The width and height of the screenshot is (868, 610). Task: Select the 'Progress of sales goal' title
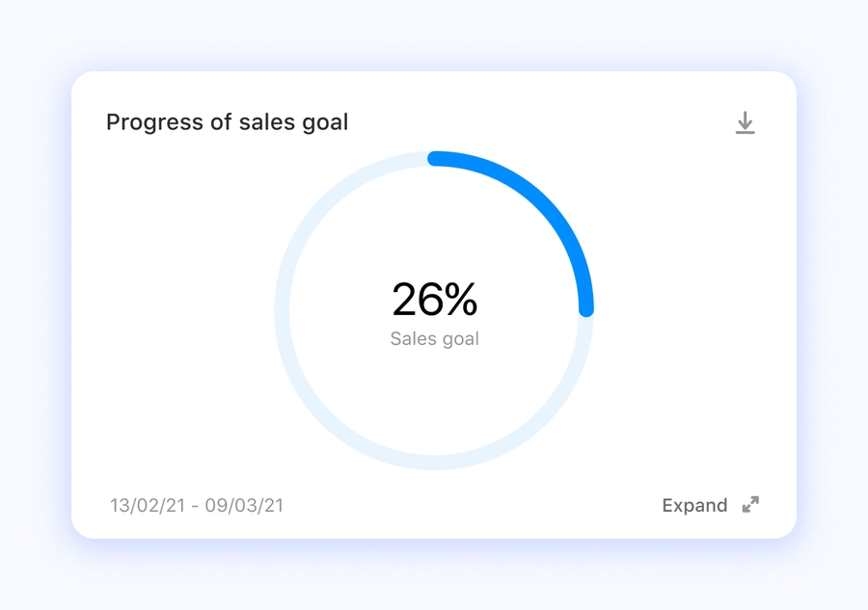click(227, 122)
